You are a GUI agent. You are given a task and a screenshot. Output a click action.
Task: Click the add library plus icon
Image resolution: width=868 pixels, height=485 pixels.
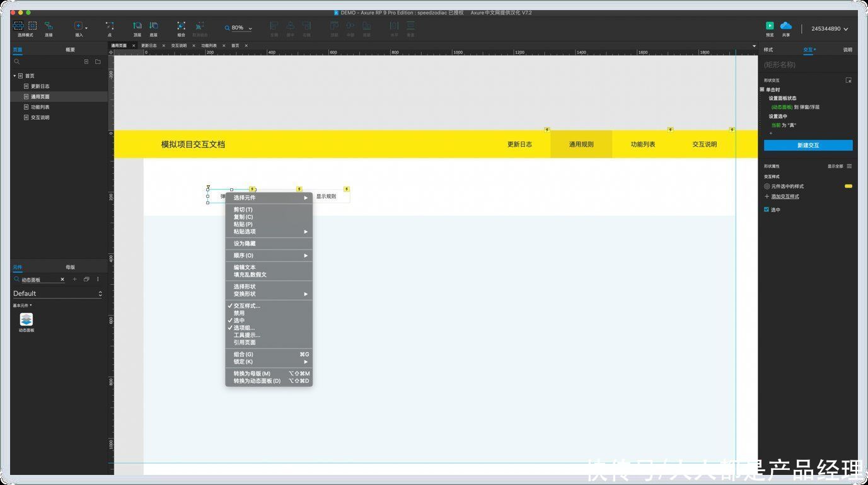[74, 280]
